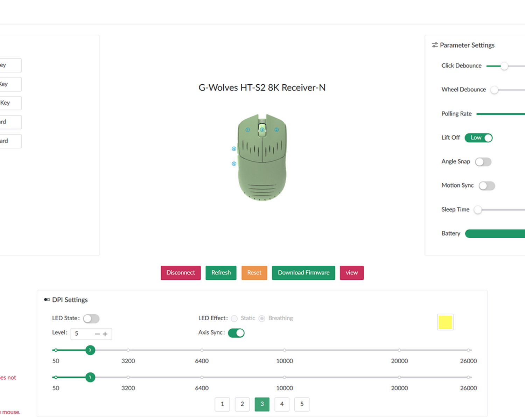Toggle Lift Off Low switch

coord(478,138)
